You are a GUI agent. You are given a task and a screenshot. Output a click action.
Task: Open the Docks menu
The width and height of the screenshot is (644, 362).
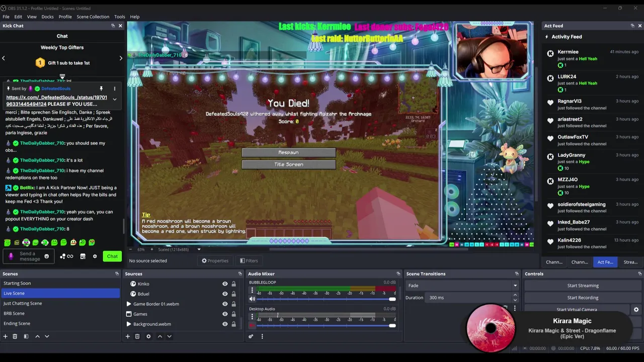[x=47, y=17]
